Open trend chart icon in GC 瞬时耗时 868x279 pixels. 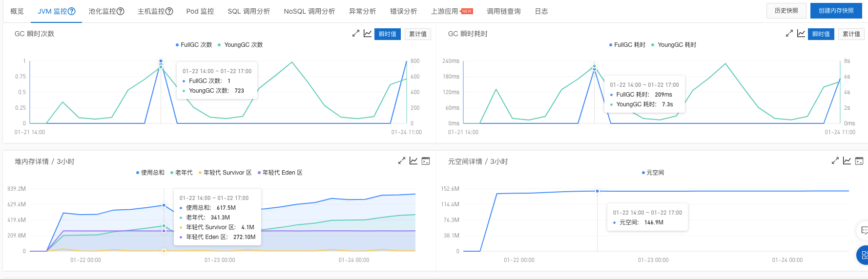click(x=801, y=34)
